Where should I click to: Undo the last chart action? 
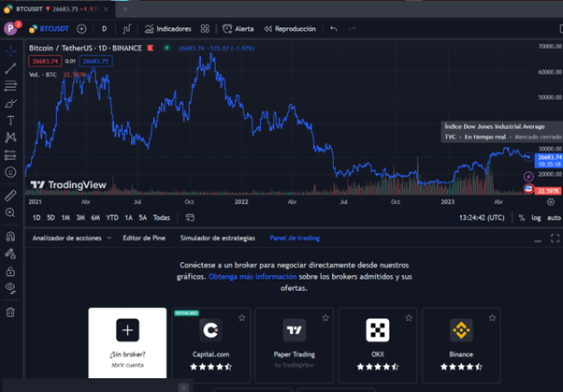click(334, 29)
